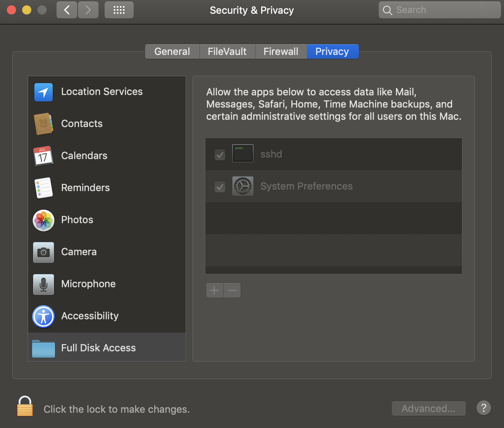The width and height of the screenshot is (504, 428).
Task: Select the Full Disk Access label
Action: tap(99, 348)
